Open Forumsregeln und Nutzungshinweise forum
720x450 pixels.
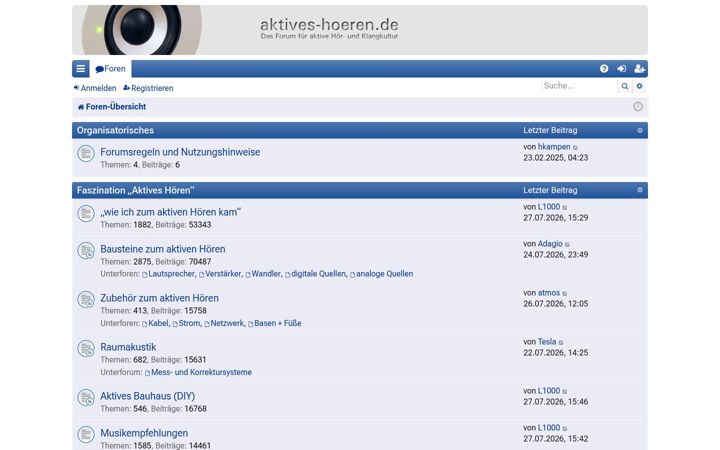(x=180, y=152)
